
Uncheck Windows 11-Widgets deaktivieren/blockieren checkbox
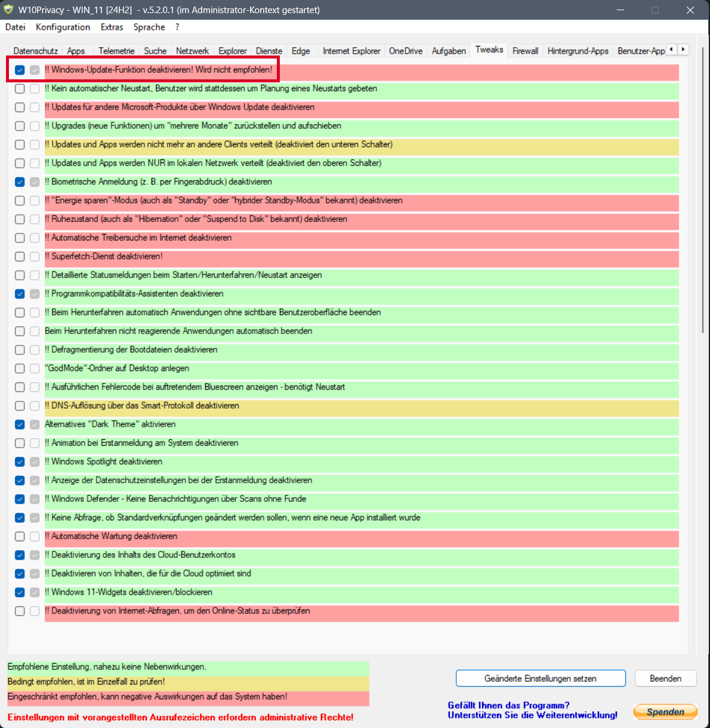pos(20,593)
